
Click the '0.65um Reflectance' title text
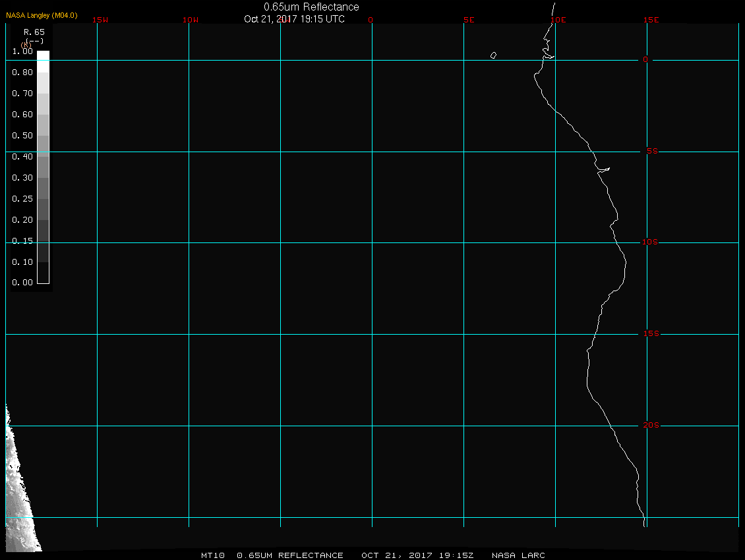(311, 7)
